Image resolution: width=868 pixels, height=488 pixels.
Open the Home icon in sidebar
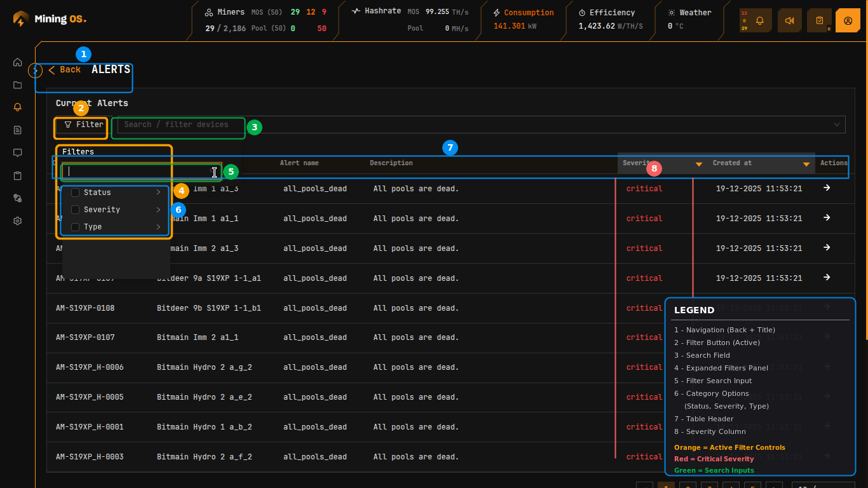pos(17,62)
